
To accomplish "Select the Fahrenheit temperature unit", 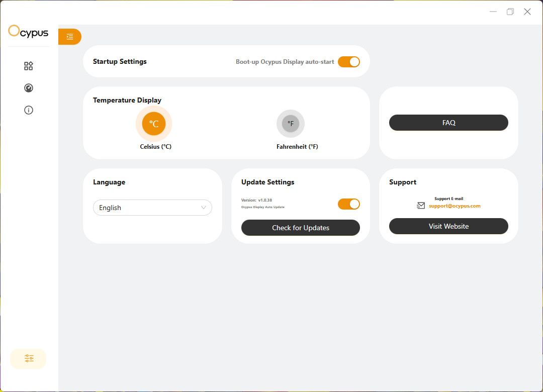I will pos(291,124).
